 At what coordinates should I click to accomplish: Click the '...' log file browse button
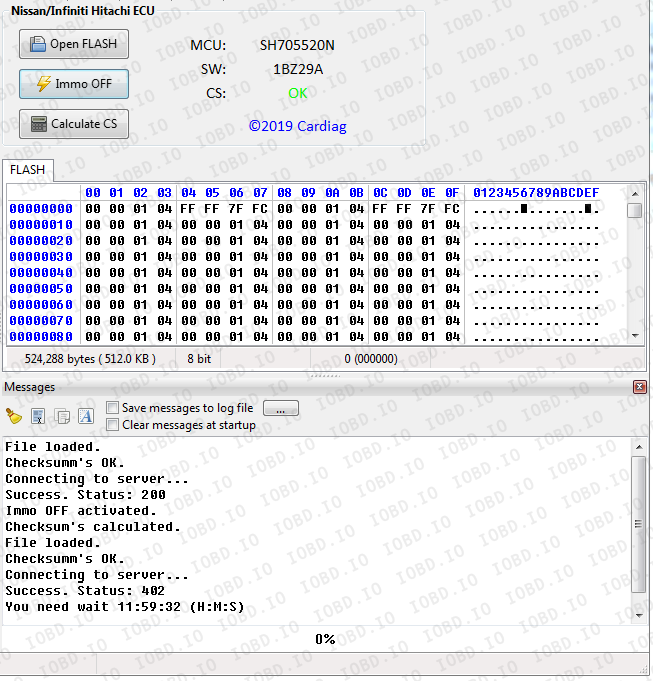(281, 408)
